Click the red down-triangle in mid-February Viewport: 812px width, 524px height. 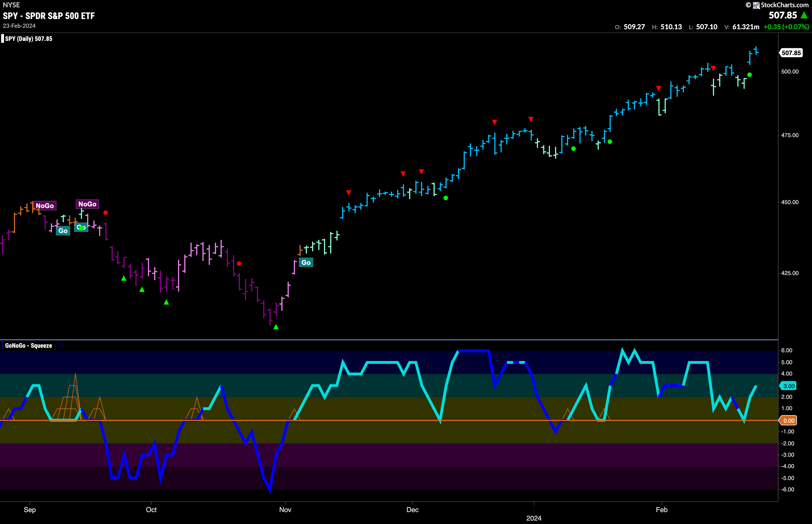point(713,68)
